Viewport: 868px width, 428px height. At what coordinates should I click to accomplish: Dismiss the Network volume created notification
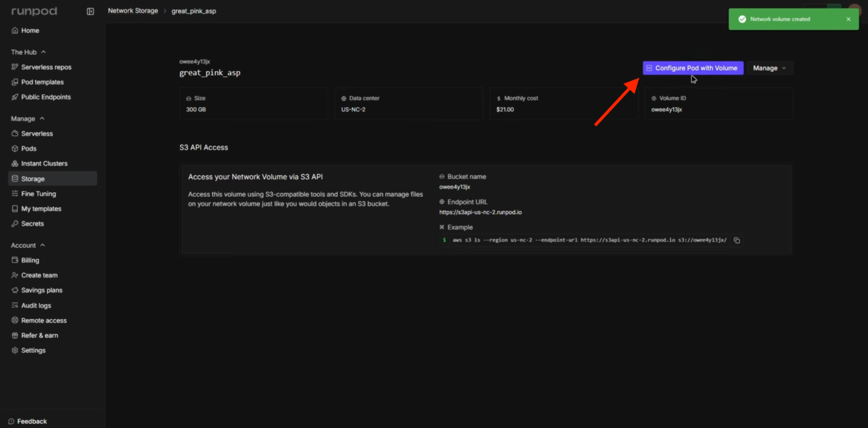(848, 19)
